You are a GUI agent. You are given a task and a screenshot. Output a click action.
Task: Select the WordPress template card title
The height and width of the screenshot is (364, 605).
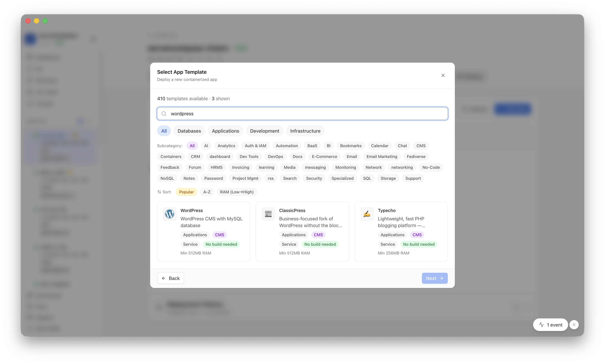click(191, 211)
